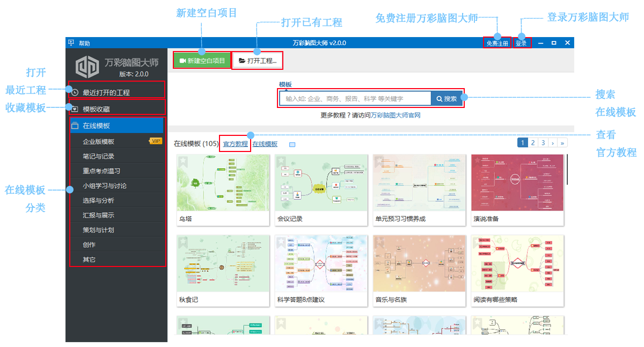Screen dimensions: 644x347
Task: Bookmark the 演说准备 template with its star
Action: (x=478, y=161)
